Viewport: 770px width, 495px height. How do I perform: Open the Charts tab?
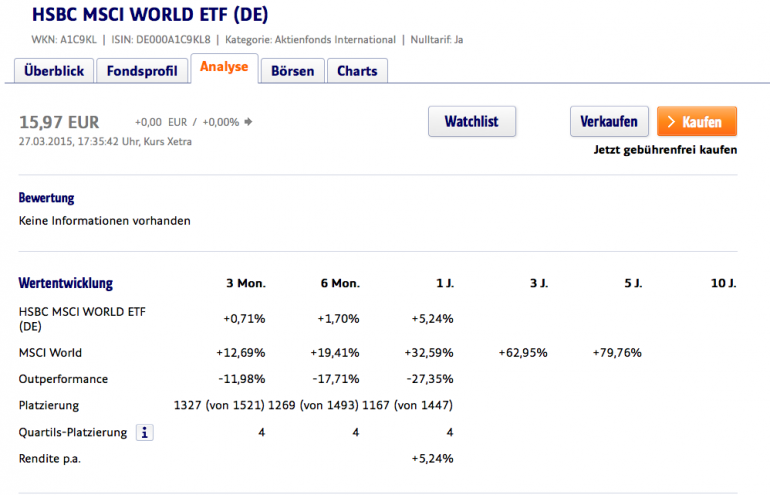pos(358,71)
